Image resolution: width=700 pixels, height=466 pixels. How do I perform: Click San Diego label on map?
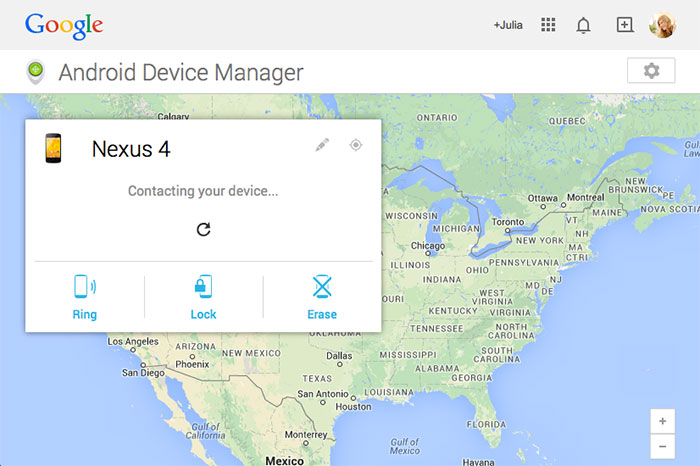coord(143,372)
